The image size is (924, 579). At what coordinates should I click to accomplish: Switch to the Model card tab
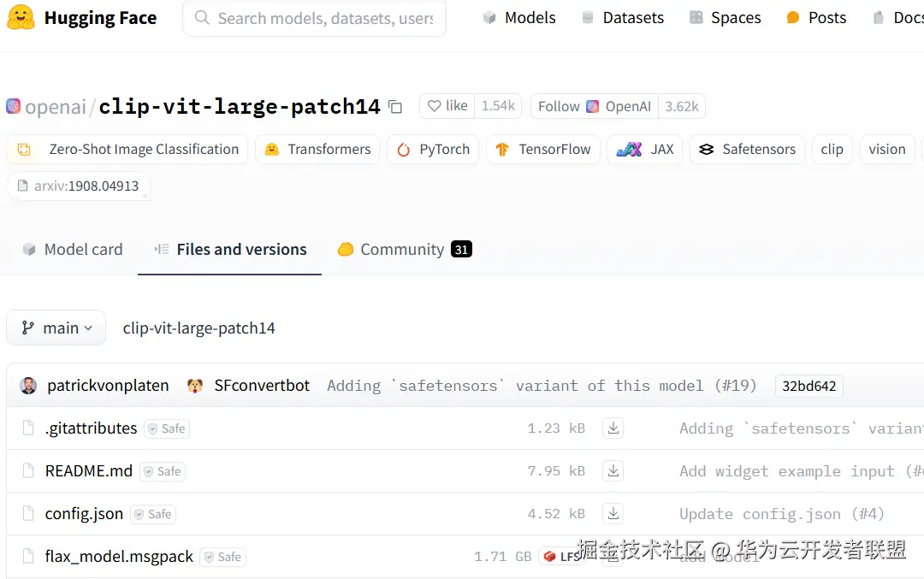(x=73, y=250)
